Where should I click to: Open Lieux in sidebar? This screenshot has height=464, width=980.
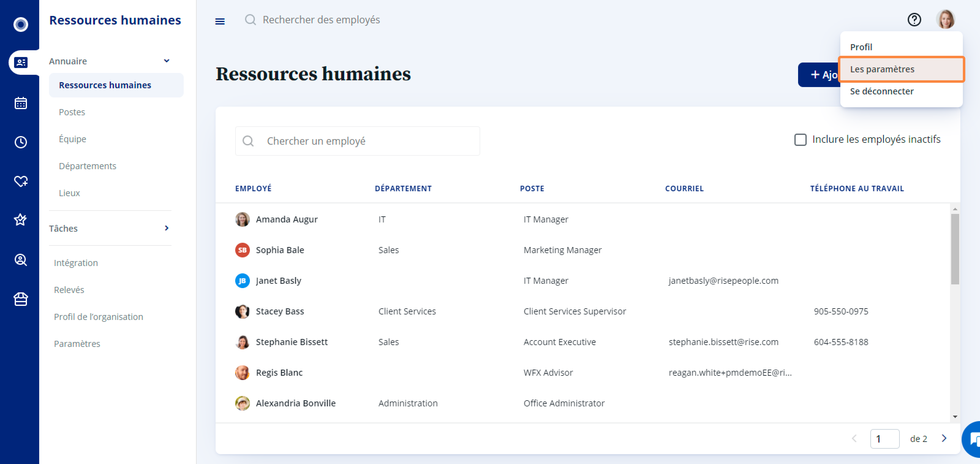tap(69, 193)
